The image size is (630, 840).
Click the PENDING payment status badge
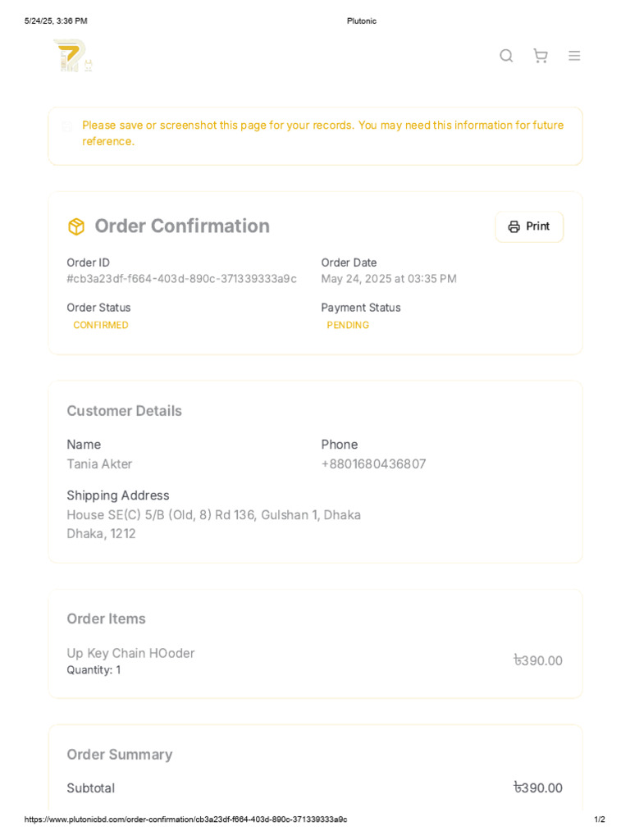[348, 325]
